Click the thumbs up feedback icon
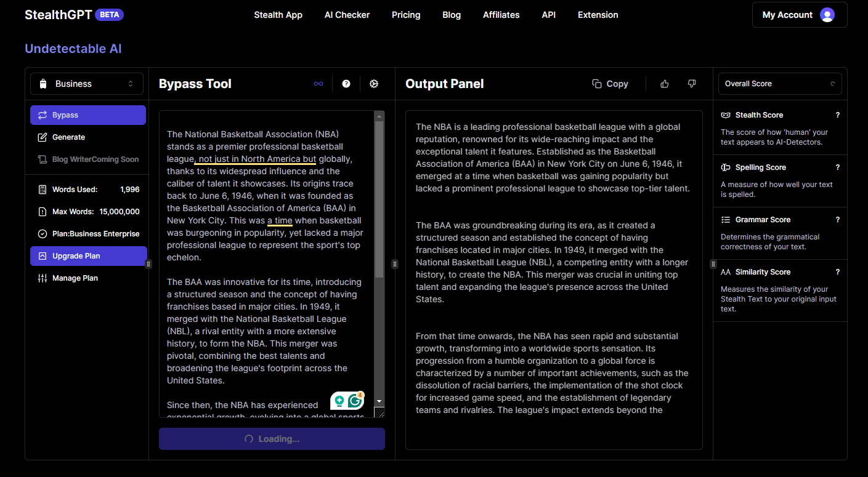 pos(664,84)
